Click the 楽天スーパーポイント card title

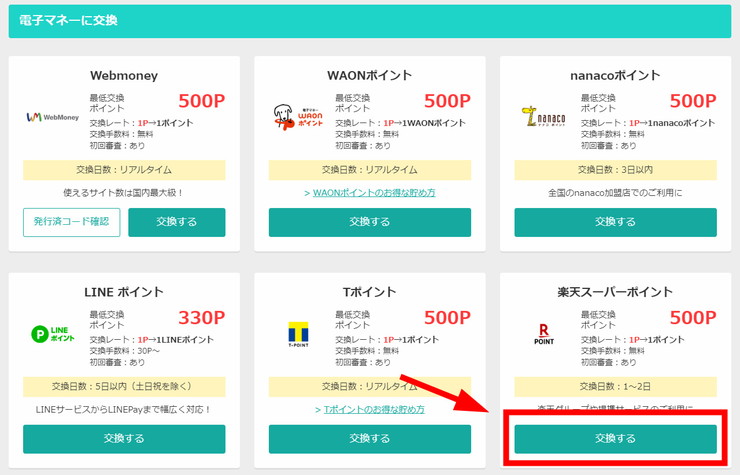point(615,292)
